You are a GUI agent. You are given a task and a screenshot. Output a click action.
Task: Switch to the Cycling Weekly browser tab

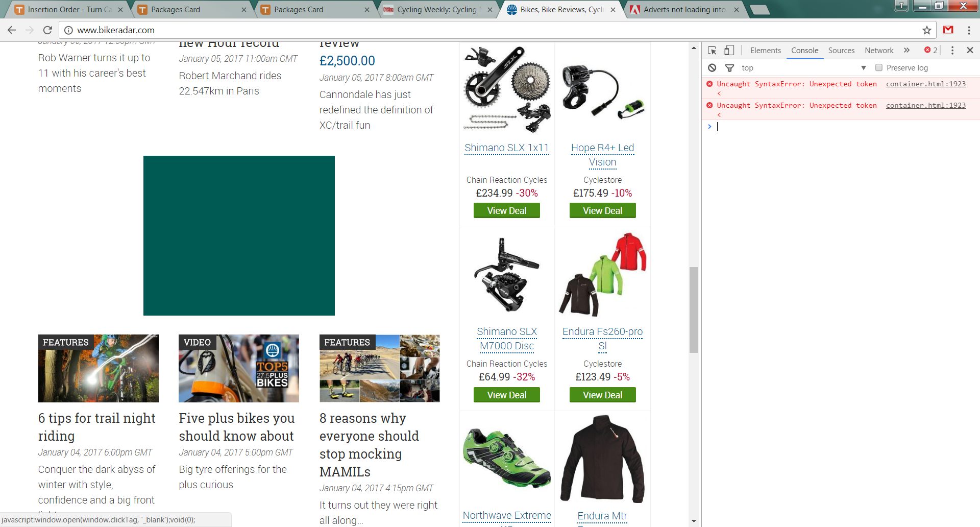coord(438,9)
